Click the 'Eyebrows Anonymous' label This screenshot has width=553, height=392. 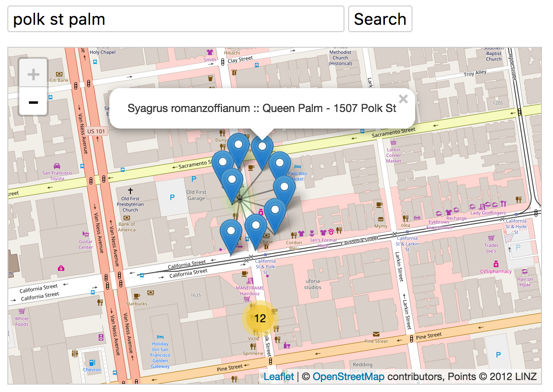(x=439, y=225)
